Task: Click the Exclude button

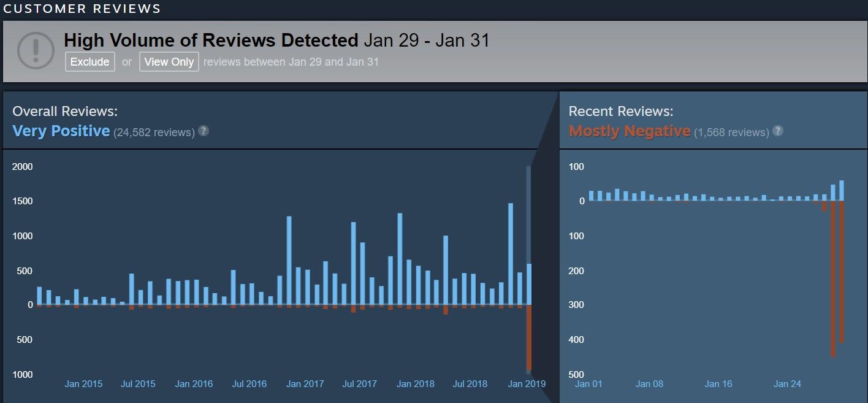Action: pos(90,61)
